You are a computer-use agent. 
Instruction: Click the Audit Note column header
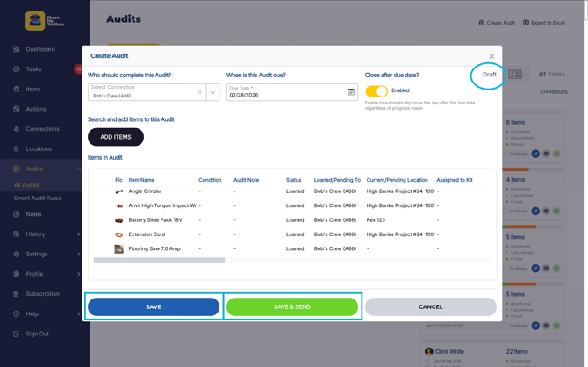coord(246,180)
